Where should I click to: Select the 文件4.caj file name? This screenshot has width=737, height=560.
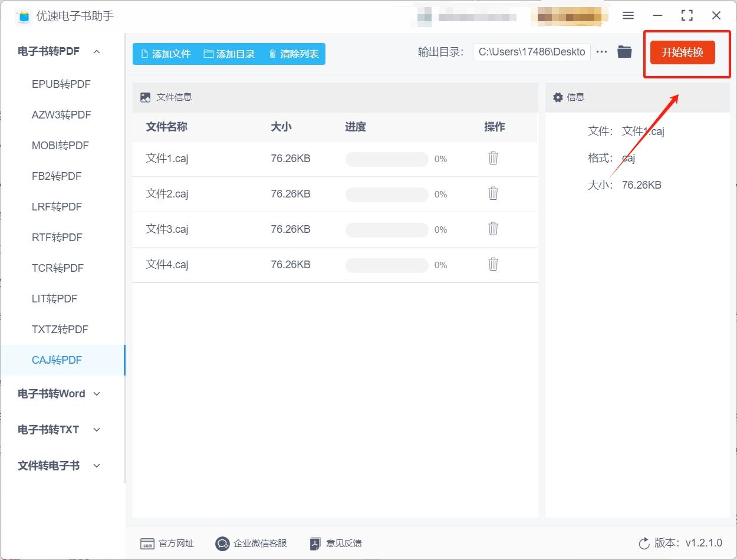click(x=167, y=265)
